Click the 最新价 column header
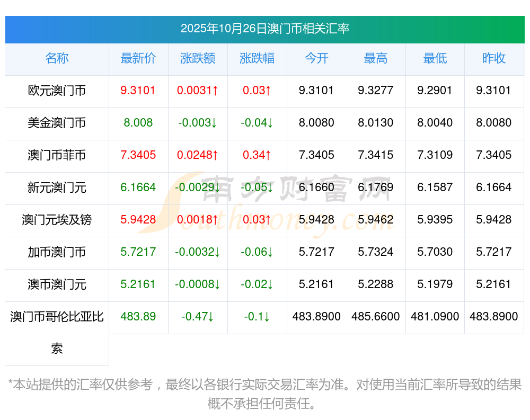The image size is (530, 420). click(138, 58)
